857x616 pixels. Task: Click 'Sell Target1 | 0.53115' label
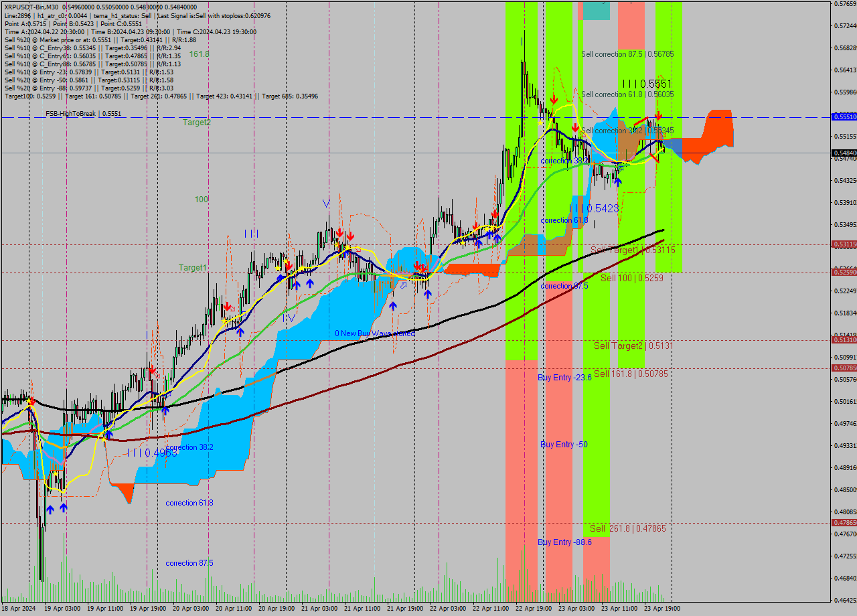[x=632, y=250]
